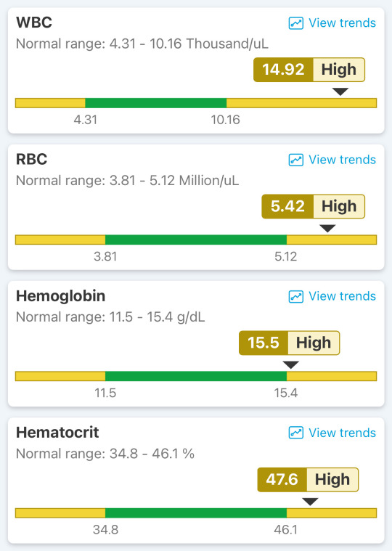
Task: Click the trend chart icon for WBC
Action: [x=295, y=23]
